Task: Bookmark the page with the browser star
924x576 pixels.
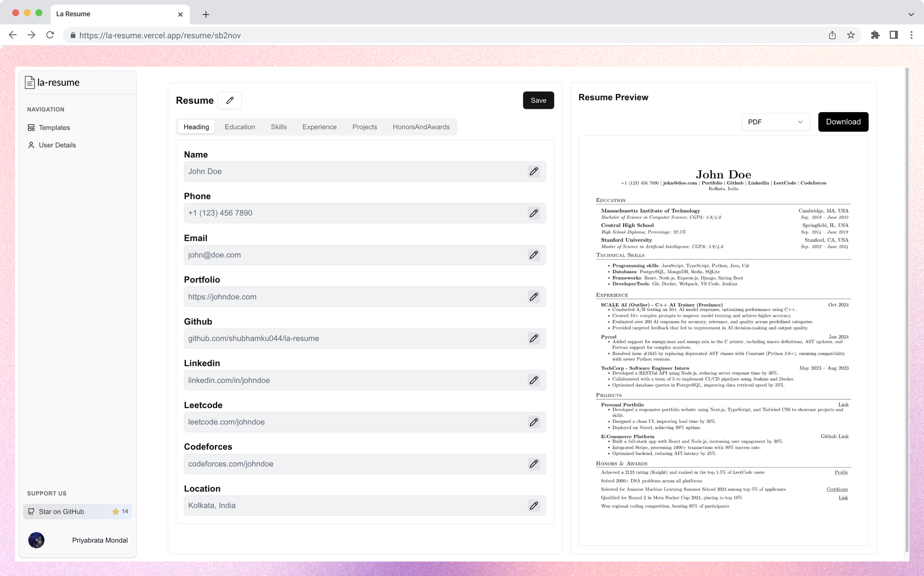Action: coord(851,35)
